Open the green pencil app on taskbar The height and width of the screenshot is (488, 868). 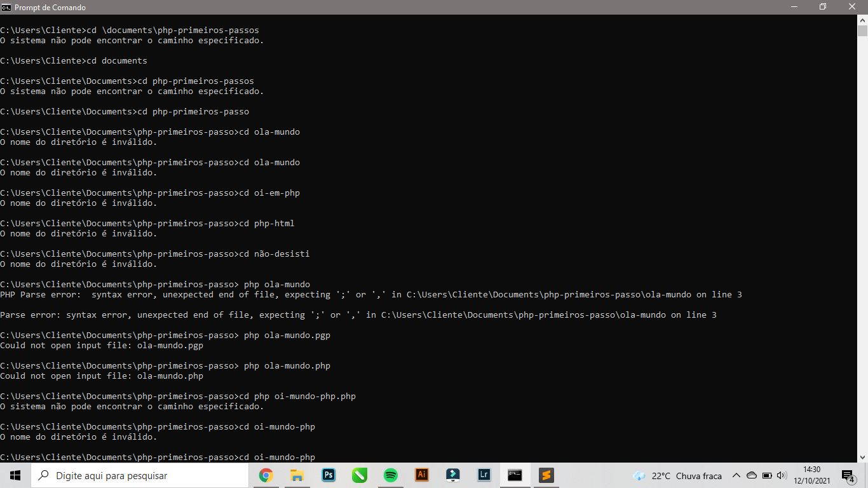click(x=360, y=475)
